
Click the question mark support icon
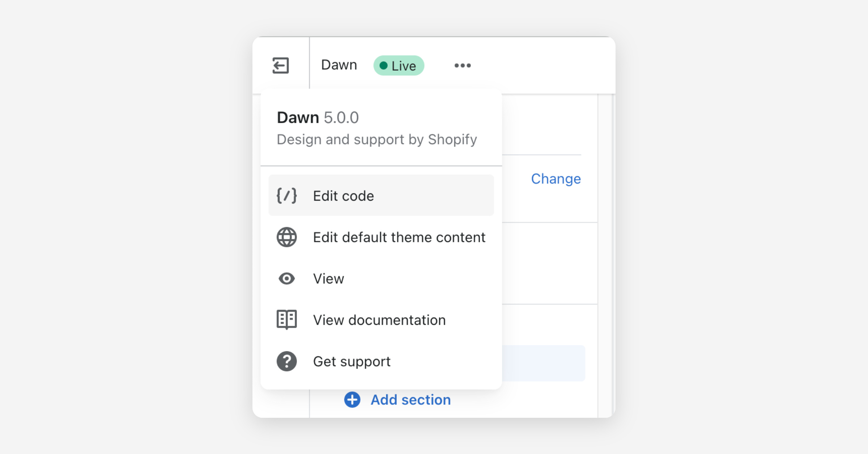click(286, 361)
